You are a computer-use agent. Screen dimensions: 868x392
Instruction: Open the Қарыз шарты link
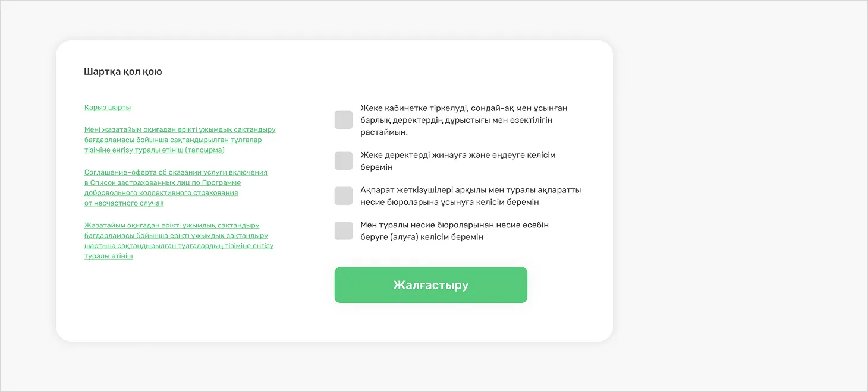[x=108, y=108]
